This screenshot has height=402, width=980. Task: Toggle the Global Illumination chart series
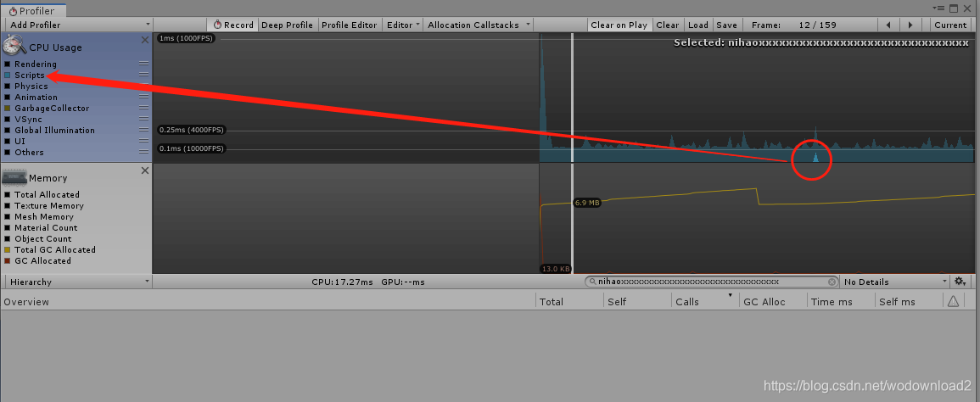[x=8, y=130]
